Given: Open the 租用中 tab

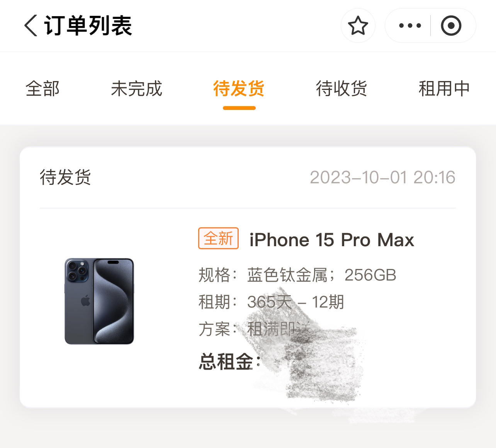Looking at the screenshot, I should coord(444,88).
